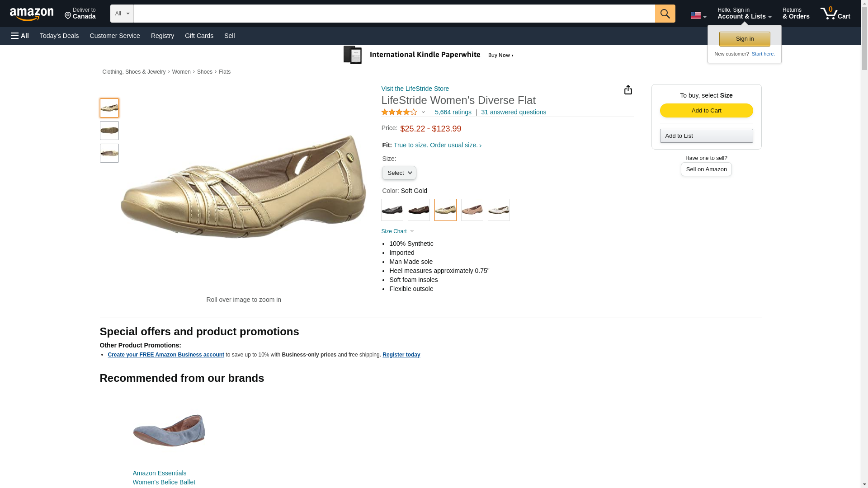Click the yellow Sign in button
This screenshot has height=488, width=868.
pos(744,39)
